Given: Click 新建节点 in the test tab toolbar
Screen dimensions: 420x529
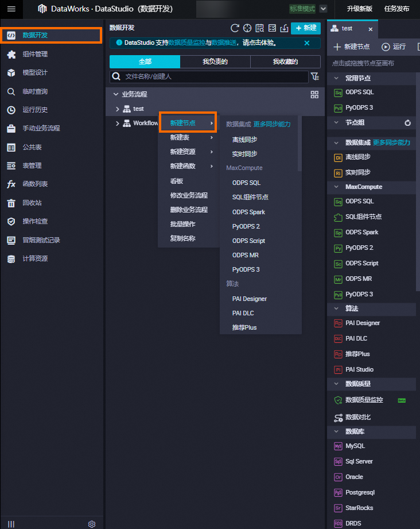Looking at the screenshot, I should tap(352, 47).
